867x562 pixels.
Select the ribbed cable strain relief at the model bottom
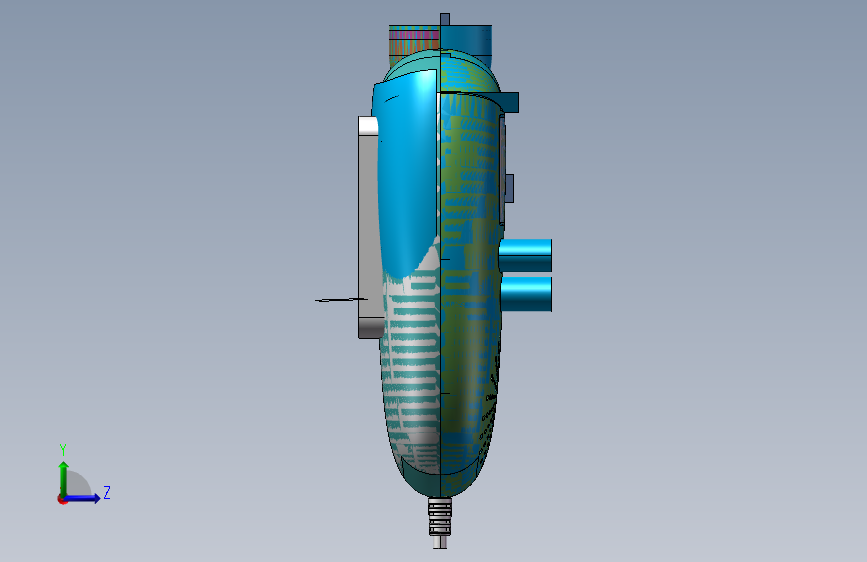[440, 517]
